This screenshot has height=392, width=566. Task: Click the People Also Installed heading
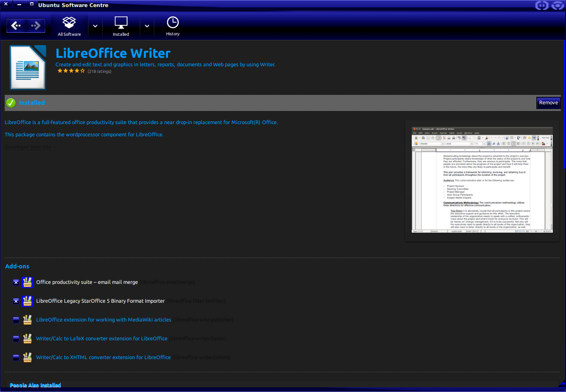click(35, 385)
